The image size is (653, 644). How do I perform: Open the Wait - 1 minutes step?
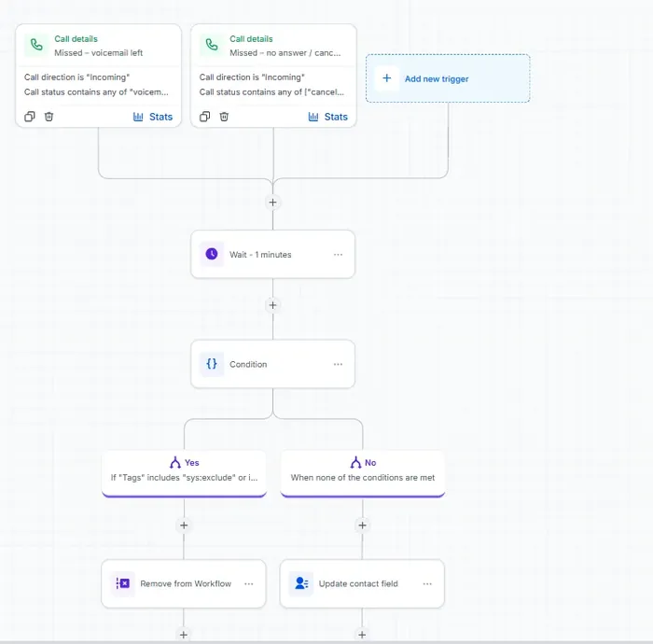272,254
